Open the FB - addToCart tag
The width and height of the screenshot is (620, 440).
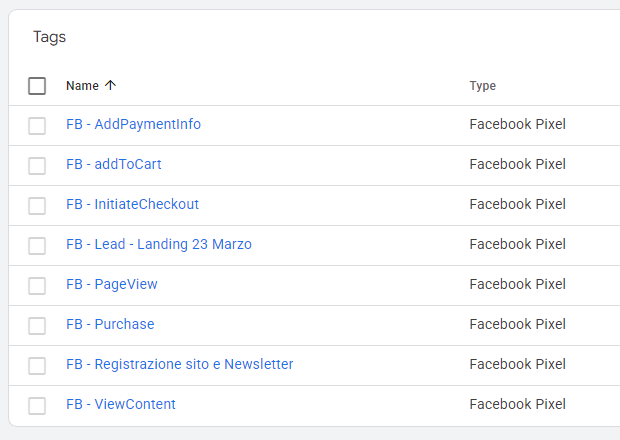pos(113,164)
